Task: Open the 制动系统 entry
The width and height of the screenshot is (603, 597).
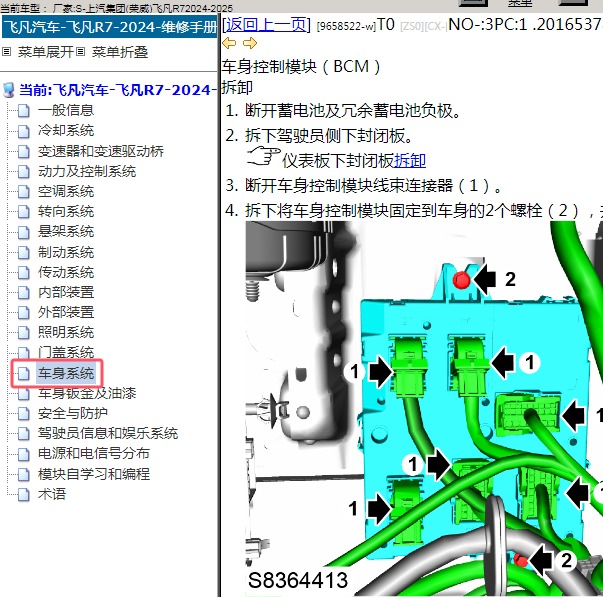Action: (x=66, y=252)
